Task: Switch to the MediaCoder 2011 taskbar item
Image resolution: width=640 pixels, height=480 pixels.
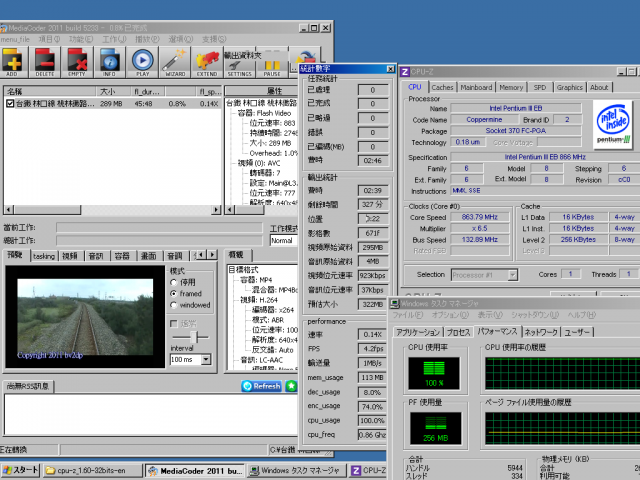Action: point(196,471)
